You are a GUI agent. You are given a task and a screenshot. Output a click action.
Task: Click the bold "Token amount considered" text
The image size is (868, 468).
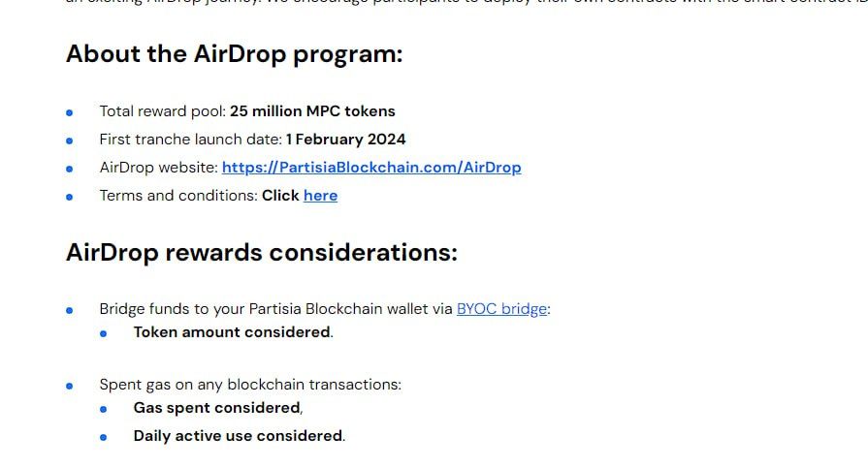click(x=232, y=332)
